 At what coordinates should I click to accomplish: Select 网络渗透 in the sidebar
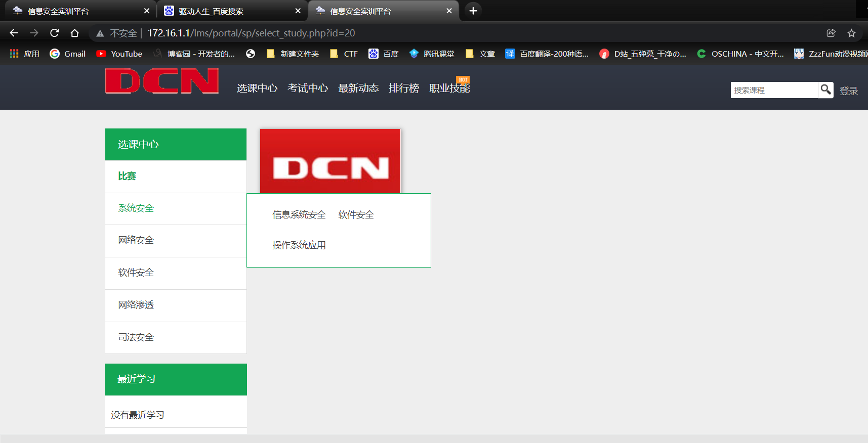[x=176, y=305]
